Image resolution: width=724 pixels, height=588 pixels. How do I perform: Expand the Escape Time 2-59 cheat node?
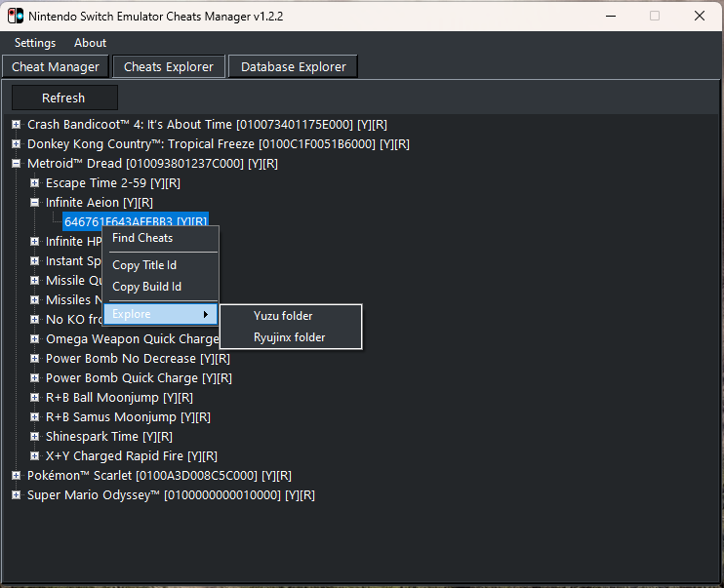click(34, 182)
